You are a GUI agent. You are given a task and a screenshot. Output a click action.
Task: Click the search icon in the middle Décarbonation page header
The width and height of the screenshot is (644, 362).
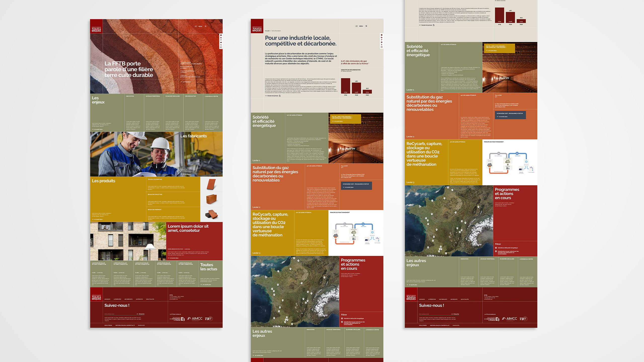[366, 26]
